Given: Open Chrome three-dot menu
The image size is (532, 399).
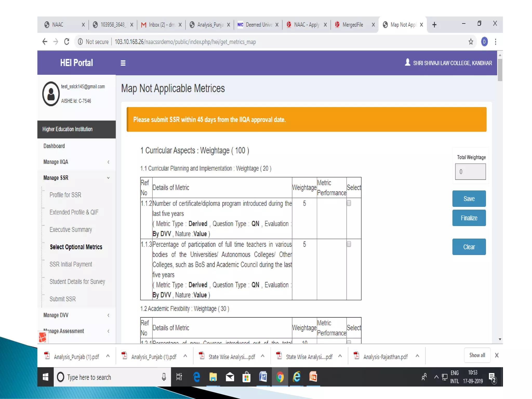Looking at the screenshot, I should point(496,42).
